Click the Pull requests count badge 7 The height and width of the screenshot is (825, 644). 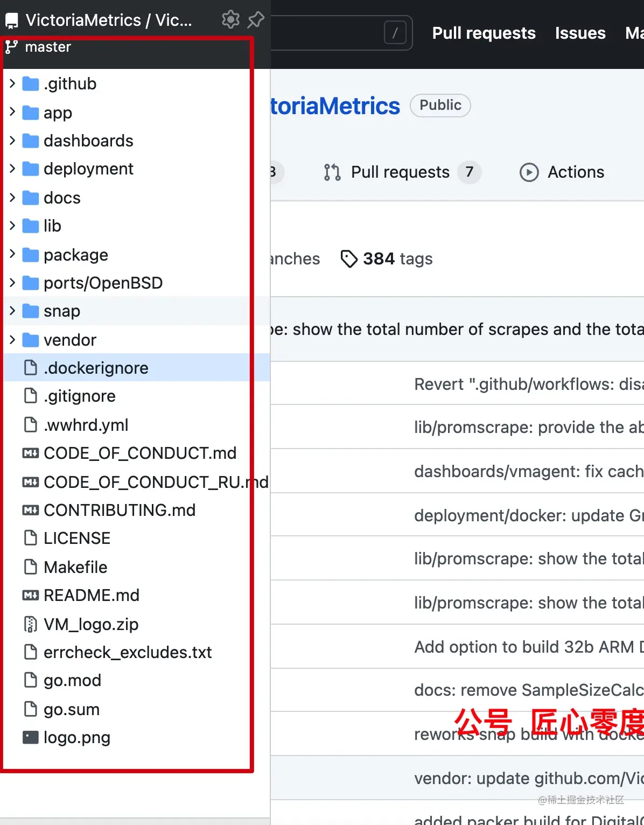pyautogui.click(x=470, y=172)
